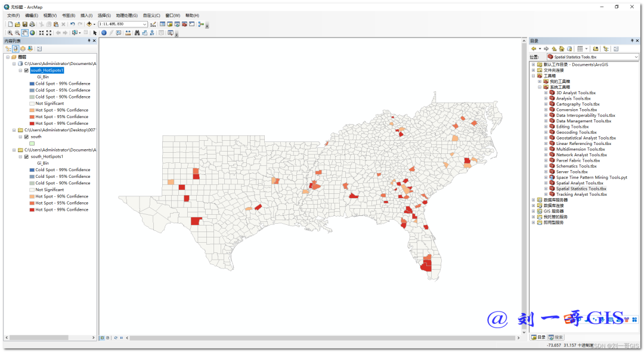
Task: Expand the 数据库服务器 node
Action: 534,200
